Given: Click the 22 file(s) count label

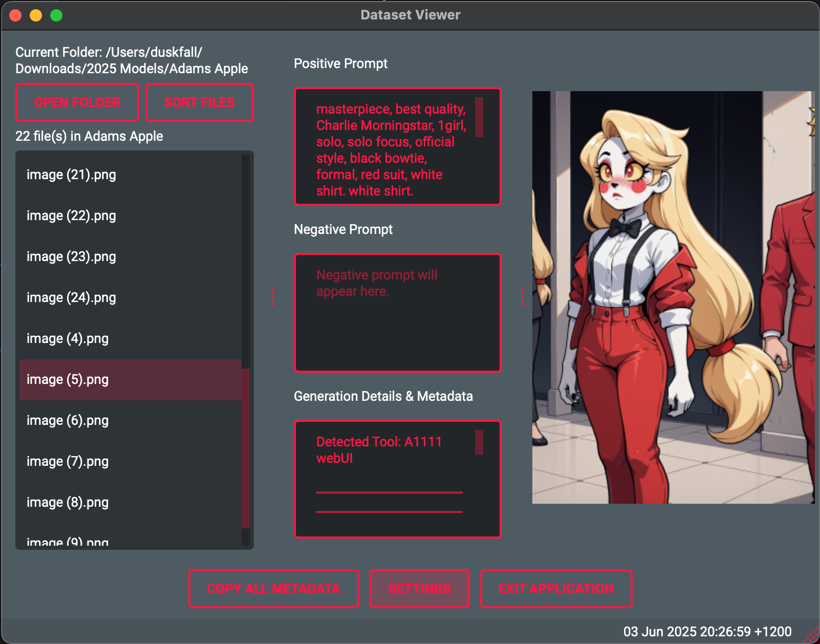Looking at the screenshot, I should click(89, 136).
